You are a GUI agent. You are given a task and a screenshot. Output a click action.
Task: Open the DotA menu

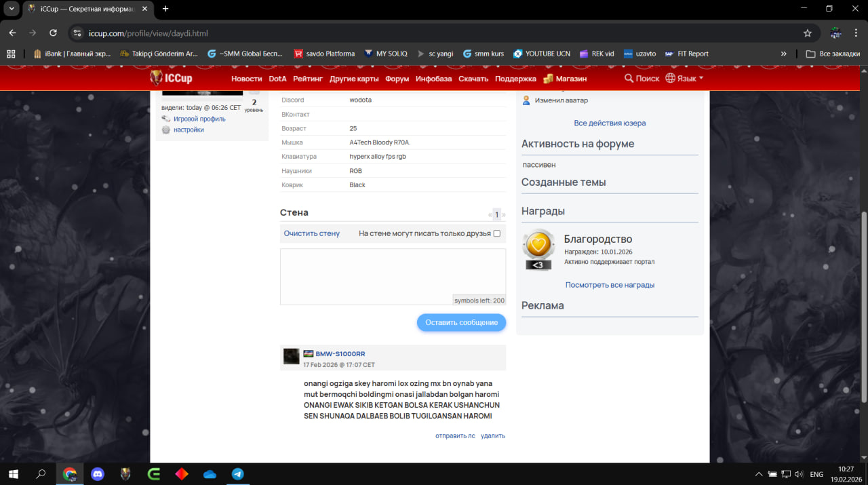point(277,79)
